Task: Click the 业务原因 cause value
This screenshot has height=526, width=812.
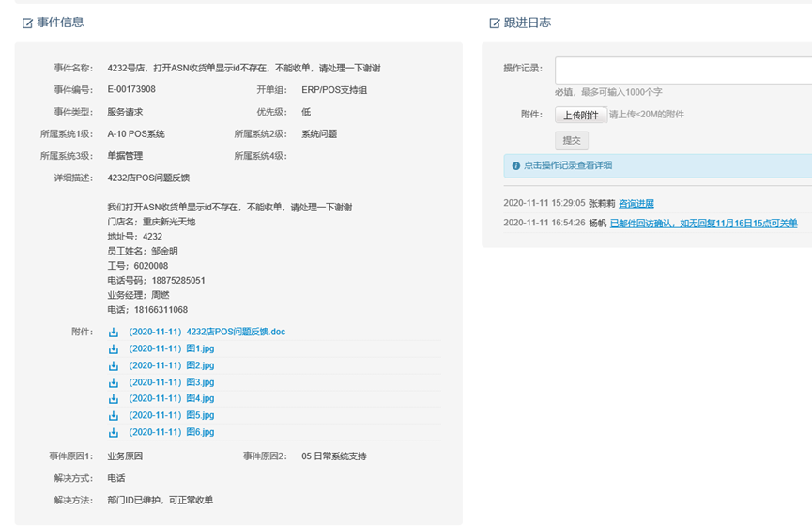Action: 126,456
